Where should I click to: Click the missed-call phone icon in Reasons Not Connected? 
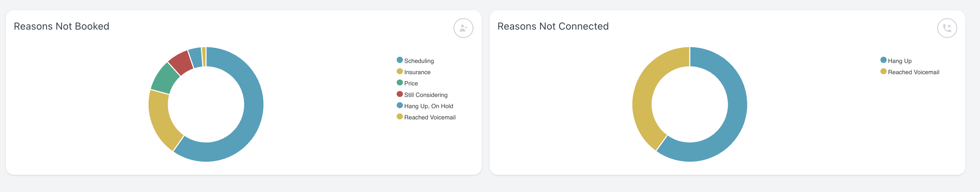(x=947, y=28)
